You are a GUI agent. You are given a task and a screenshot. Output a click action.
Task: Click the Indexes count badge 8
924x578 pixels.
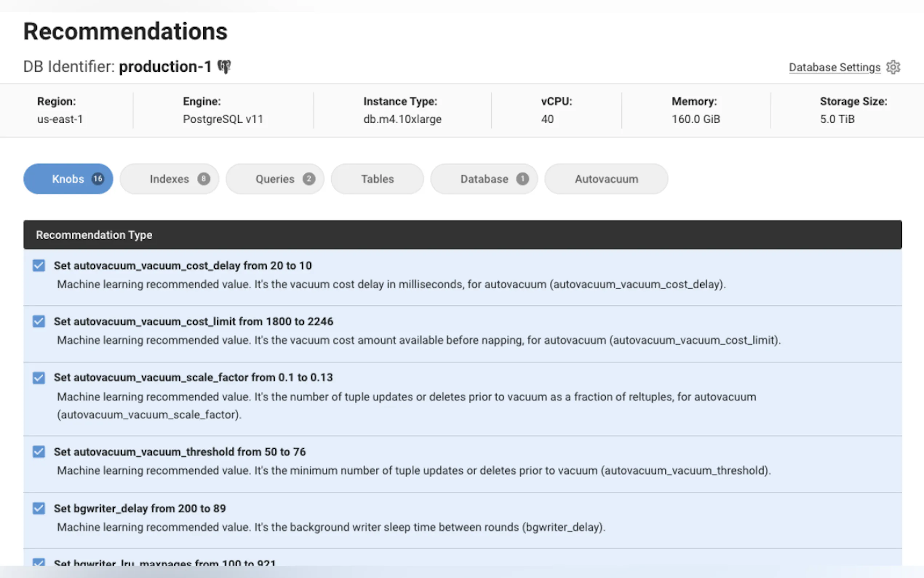204,178
